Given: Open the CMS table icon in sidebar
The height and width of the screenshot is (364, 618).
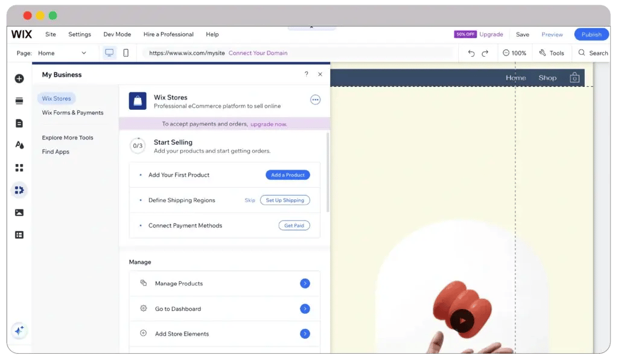Looking at the screenshot, I should click(x=19, y=235).
